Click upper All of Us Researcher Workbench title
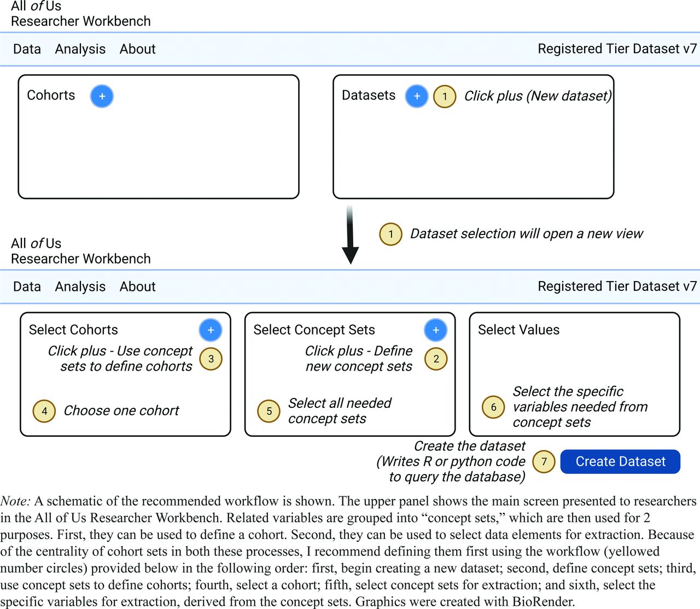The width and height of the screenshot is (700, 609). pos(81,14)
